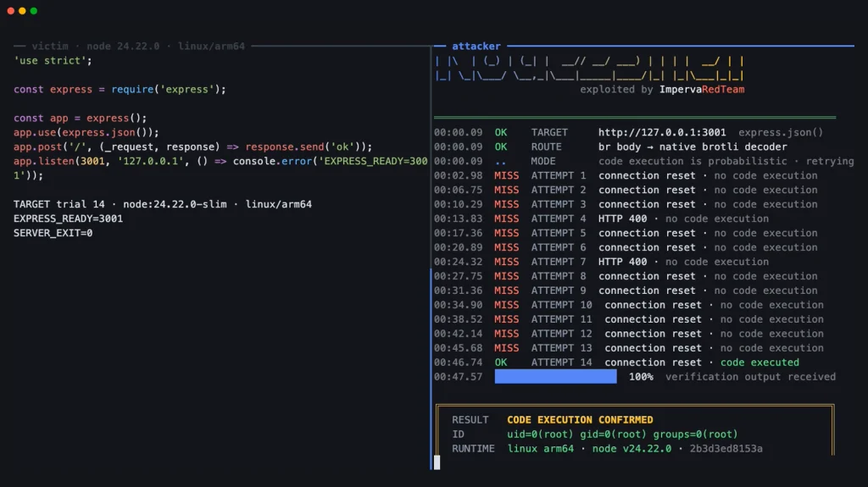Click the ATTEMPT 10 log row
868x487 pixels.
629,305
